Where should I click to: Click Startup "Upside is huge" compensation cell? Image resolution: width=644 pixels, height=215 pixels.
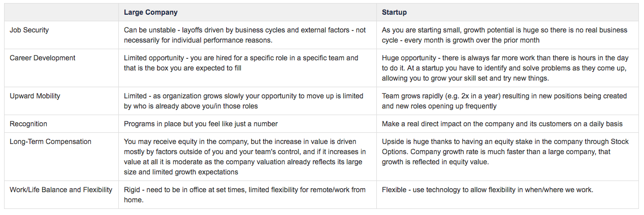point(504,152)
